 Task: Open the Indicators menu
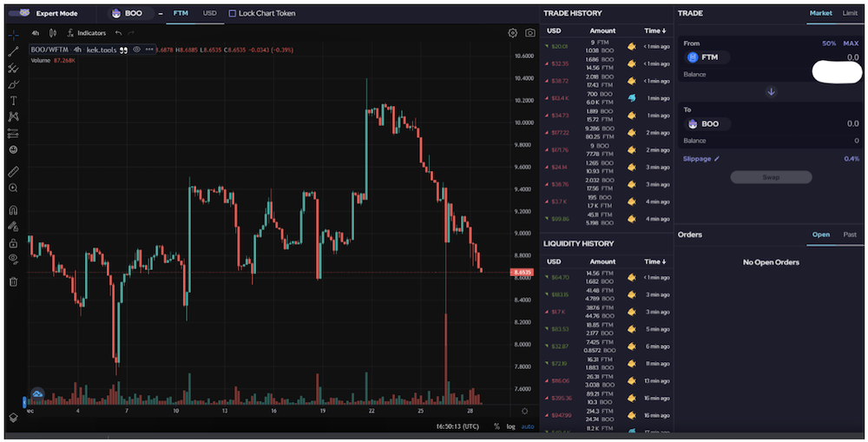pyautogui.click(x=86, y=33)
